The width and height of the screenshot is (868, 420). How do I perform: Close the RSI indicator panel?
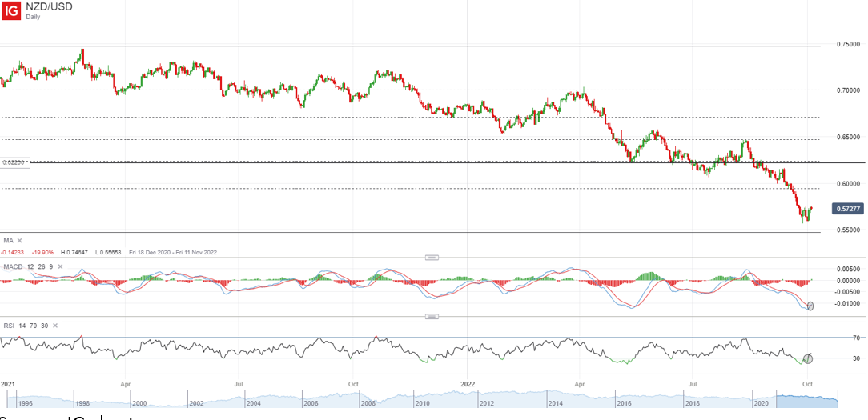tap(54, 326)
